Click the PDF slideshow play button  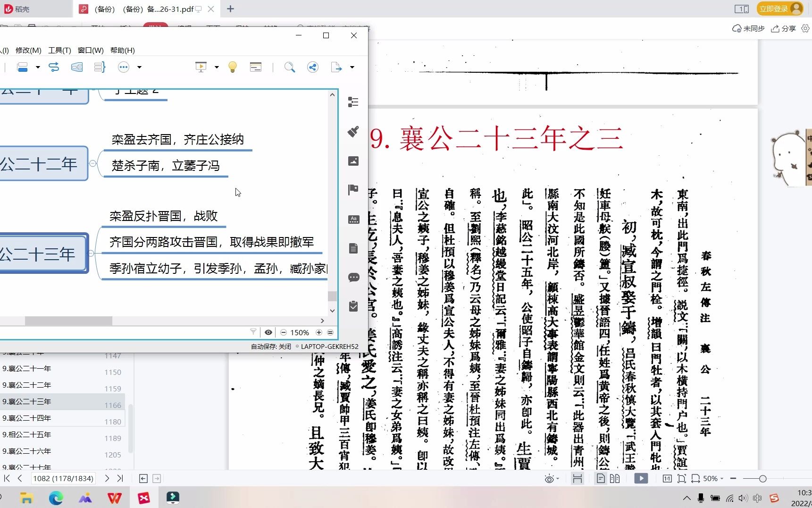[x=641, y=479]
